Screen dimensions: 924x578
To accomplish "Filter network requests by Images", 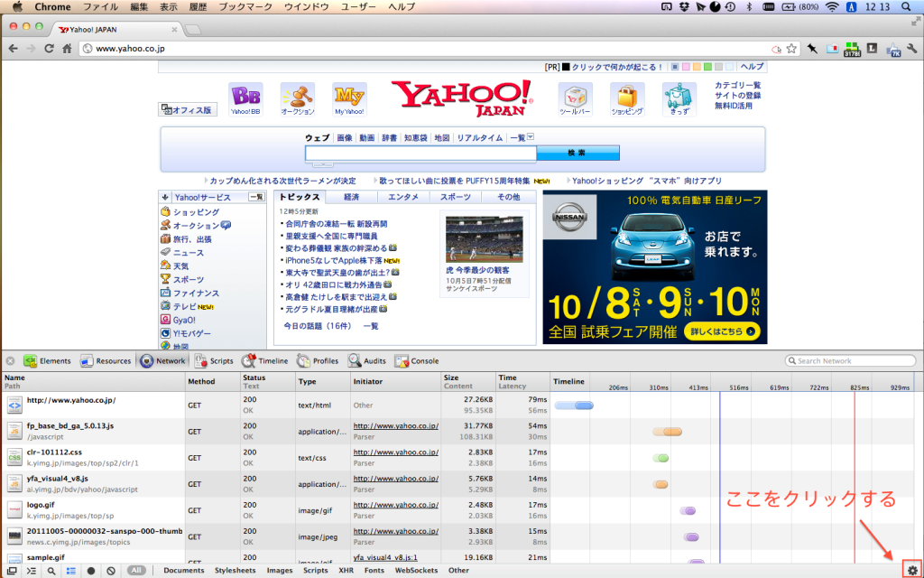I will 280,571.
